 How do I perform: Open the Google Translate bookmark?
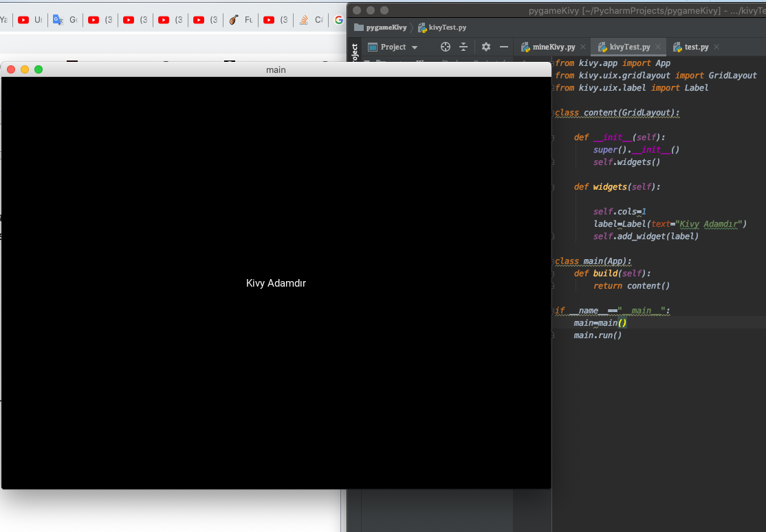click(x=65, y=20)
